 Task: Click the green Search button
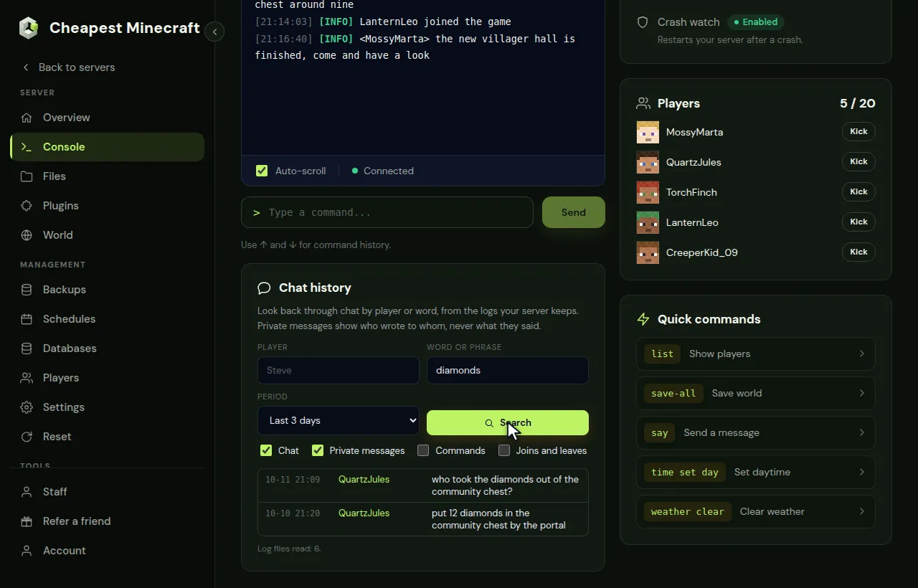point(508,422)
